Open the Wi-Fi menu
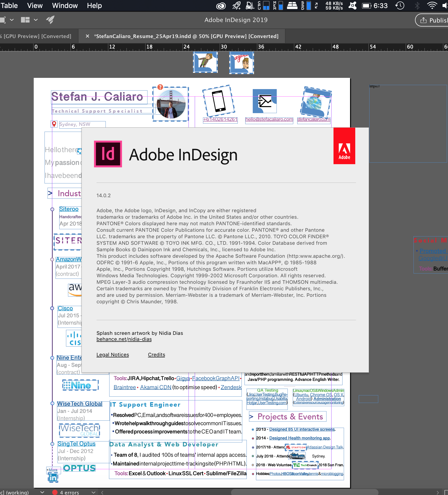 click(432, 6)
